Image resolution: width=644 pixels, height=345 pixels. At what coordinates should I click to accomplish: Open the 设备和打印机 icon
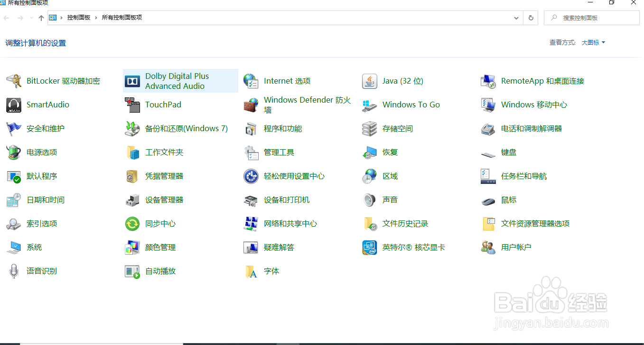pos(251,200)
